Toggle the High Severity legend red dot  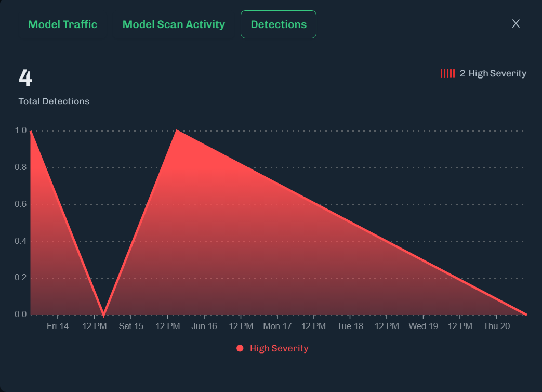click(x=240, y=348)
